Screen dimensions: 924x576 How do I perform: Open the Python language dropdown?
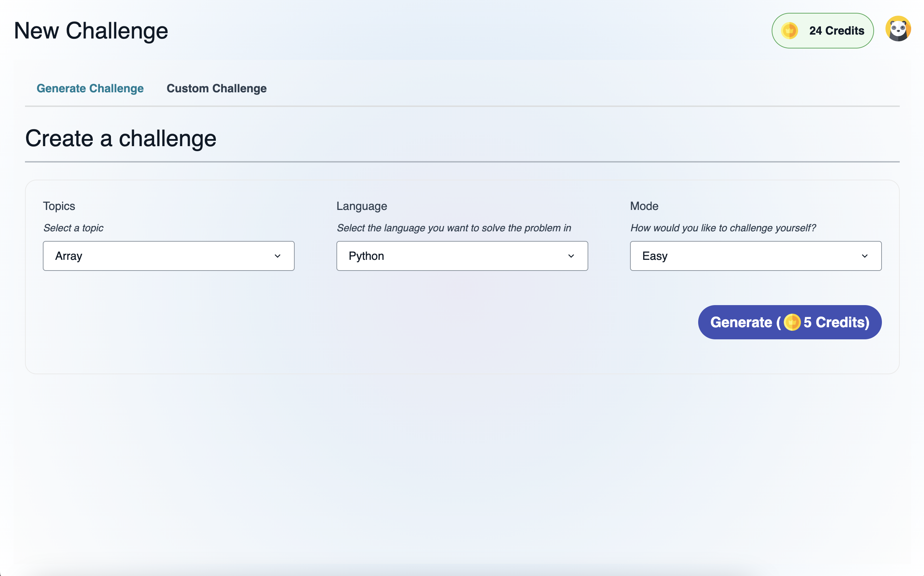coord(462,256)
